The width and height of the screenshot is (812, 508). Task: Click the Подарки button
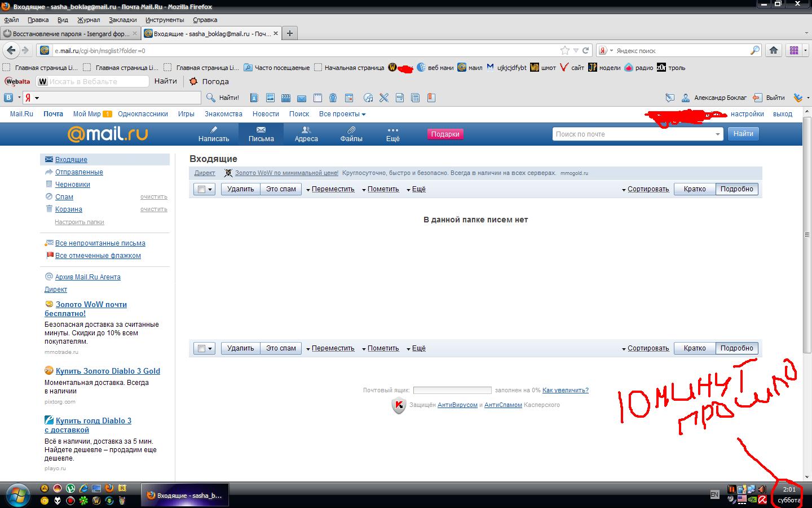pyautogui.click(x=445, y=134)
